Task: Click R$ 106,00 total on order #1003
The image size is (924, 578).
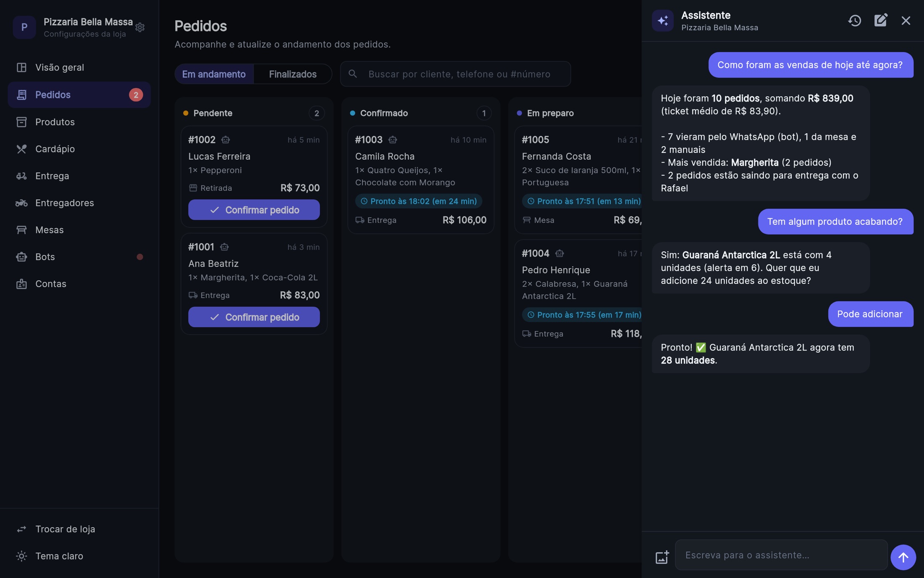Action: 465,220
